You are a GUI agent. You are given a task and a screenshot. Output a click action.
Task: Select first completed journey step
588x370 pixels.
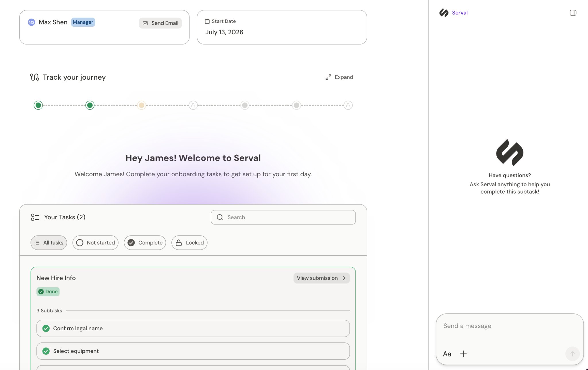38,105
